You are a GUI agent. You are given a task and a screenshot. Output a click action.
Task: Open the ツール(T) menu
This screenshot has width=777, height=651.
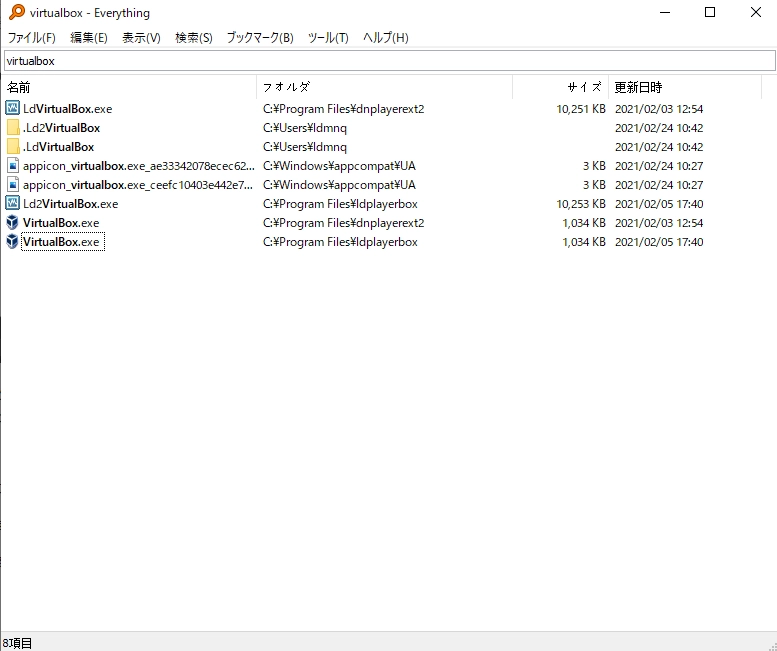point(328,38)
